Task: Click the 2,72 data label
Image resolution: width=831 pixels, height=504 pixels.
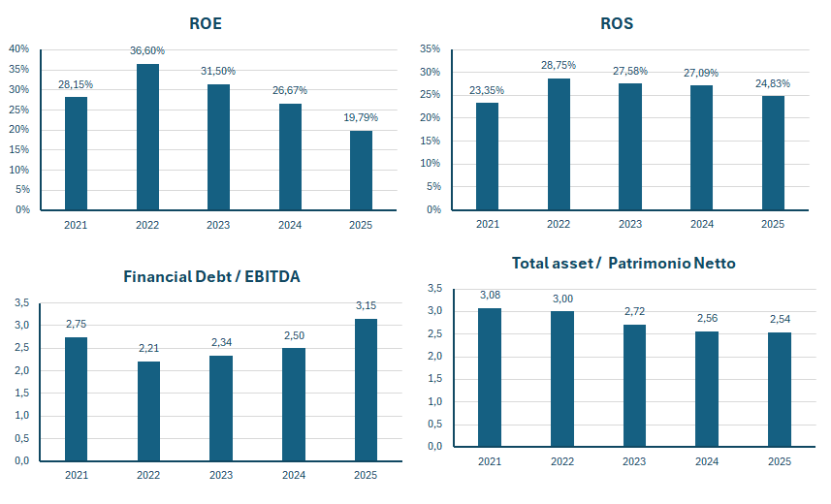Action: coord(634,312)
